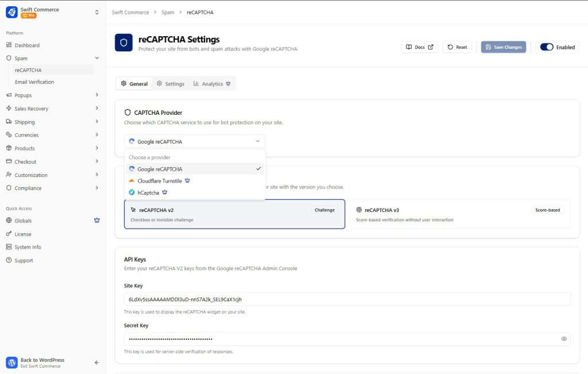Image resolution: width=588 pixels, height=374 pixels.
Task: Click Spam in the breadcrumb
Action: coord(168,13)
